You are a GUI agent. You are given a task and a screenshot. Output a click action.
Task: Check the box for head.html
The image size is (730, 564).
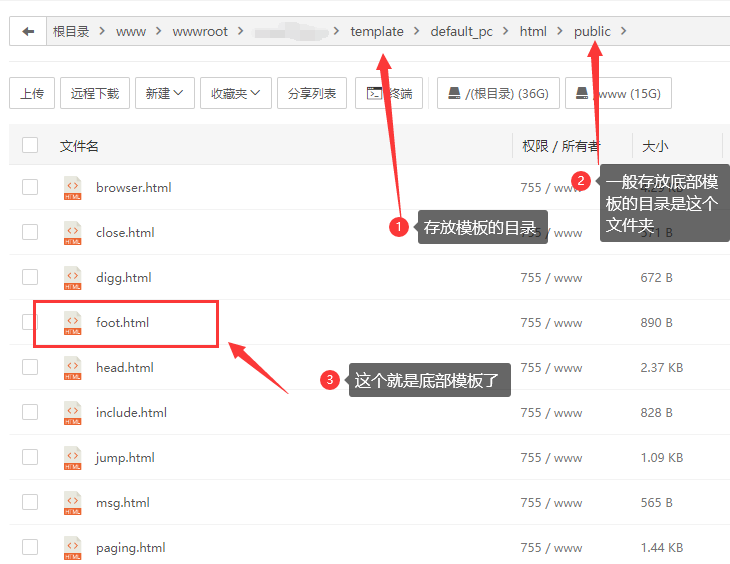(30, 367)
